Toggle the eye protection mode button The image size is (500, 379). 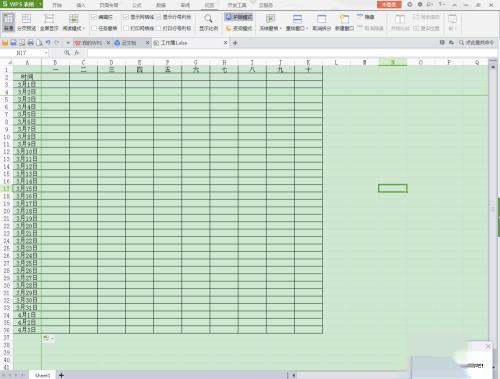point(239,17)
